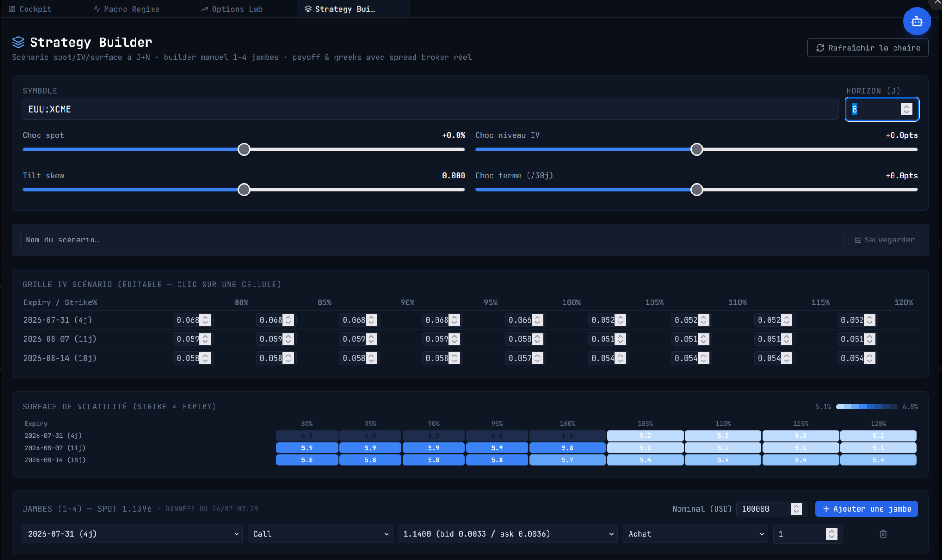Click the 2026-08-14 (18j) row label in IV grid
The height and width of the screenshot is (560, 942).
[x=60, y=358]
